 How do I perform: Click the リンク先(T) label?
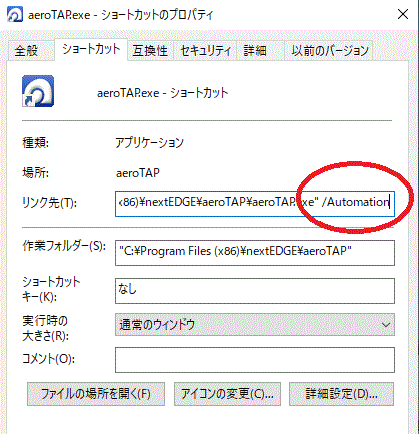[49, 202]
